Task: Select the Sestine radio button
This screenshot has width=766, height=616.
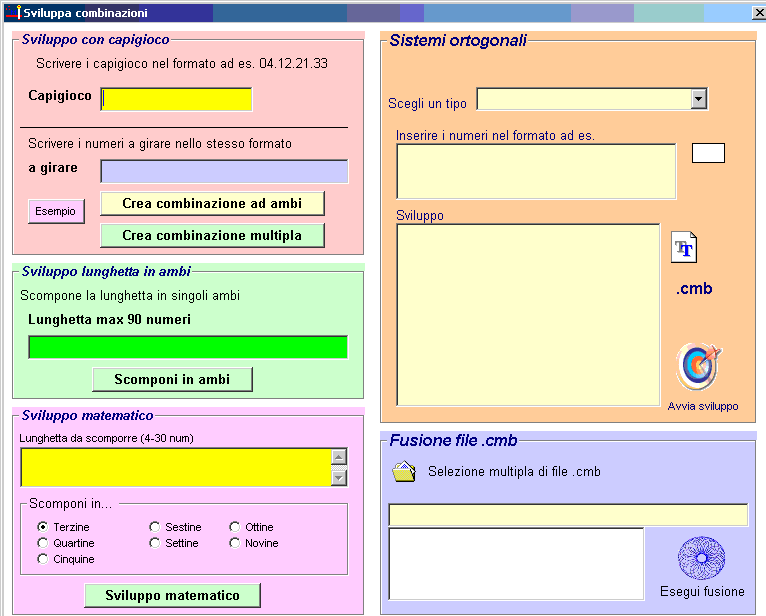Action: 155,527
